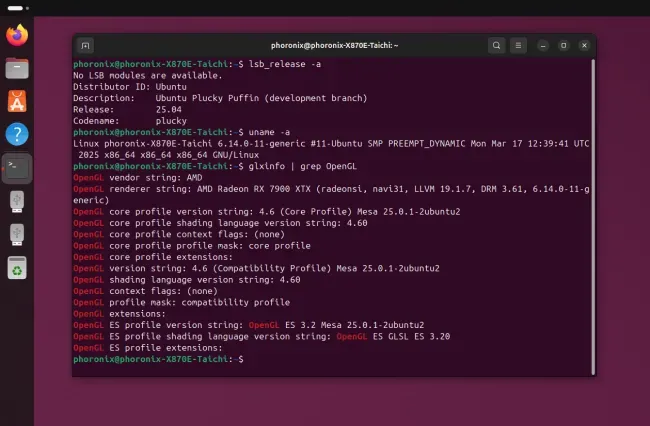Open Firefox from the dock
The width and height of the screenshot is (650, 426).
[x=17, y=35]
